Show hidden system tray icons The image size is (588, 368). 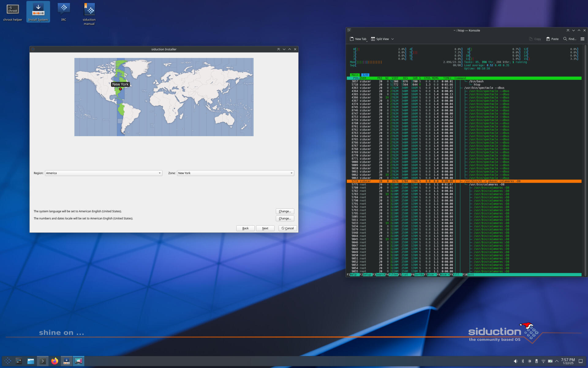click(x=557, y=361)
